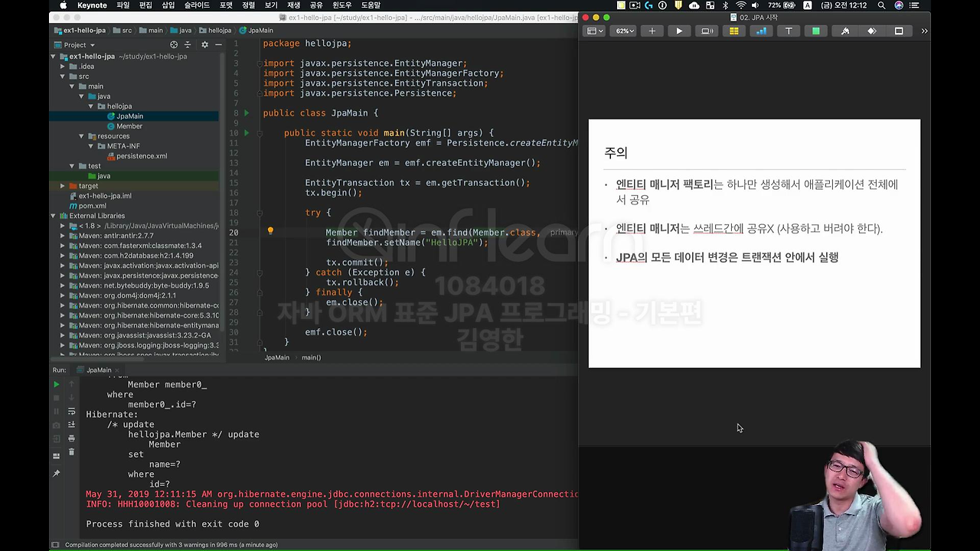The height and width of the screenshot is (551, 980).
Task: Select the JpaMain tab in Run panel
Action: 99,370
